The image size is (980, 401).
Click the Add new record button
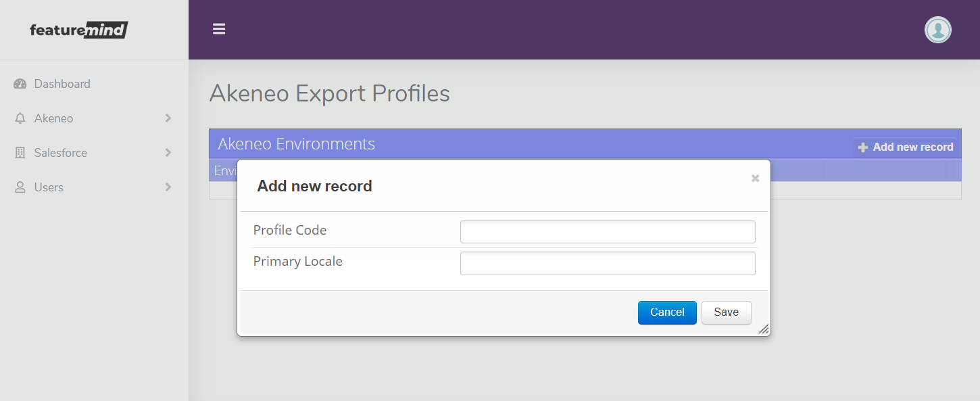(x=905, y=147)
